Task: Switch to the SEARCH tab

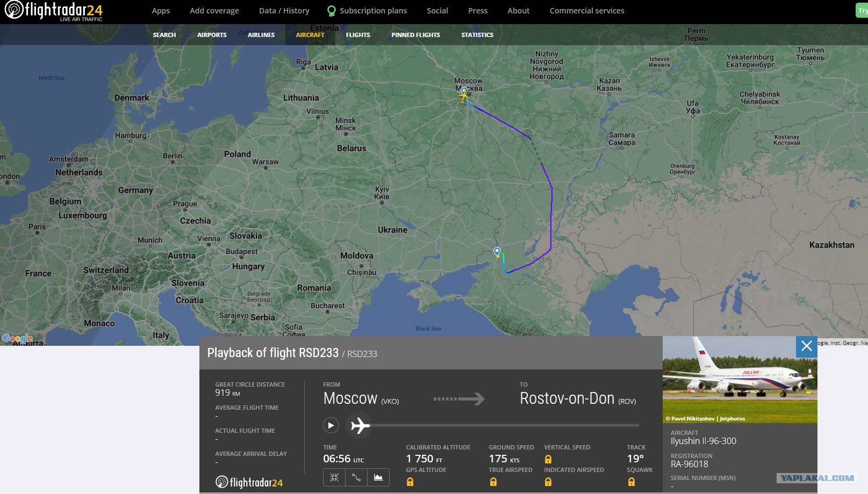Action: 164,35
